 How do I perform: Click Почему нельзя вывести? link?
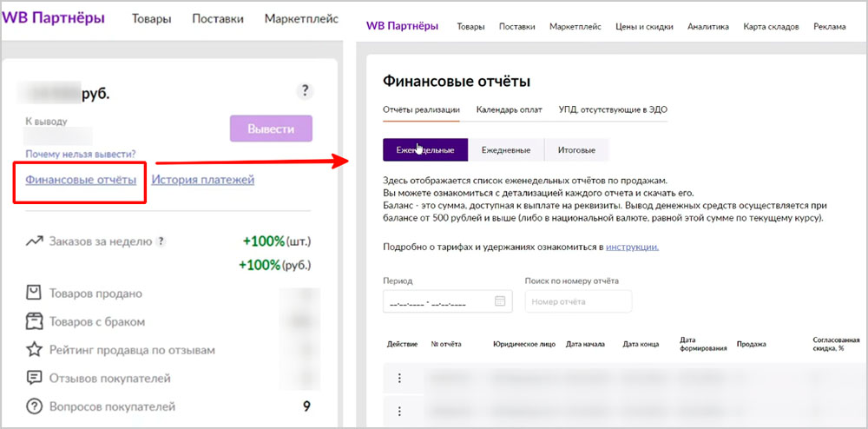click(x=81, y=155)
